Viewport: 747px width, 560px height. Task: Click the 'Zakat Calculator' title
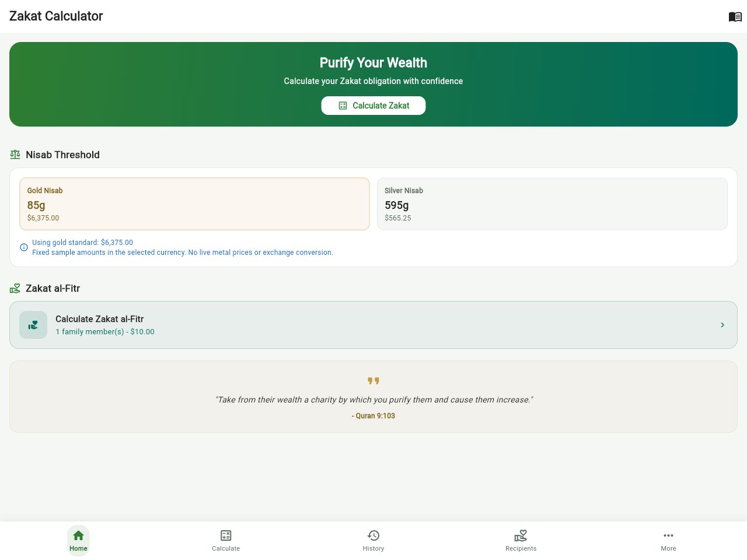click(56, 16)
